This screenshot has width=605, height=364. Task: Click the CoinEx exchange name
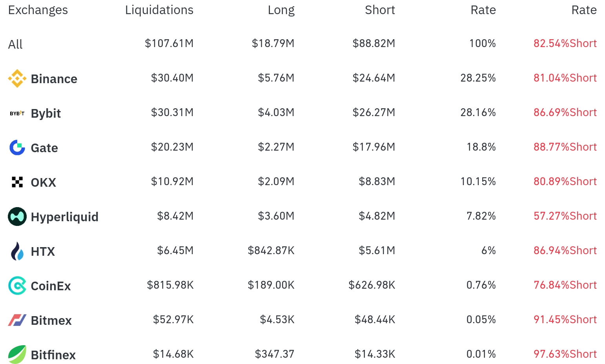click(x=51, y=286)
